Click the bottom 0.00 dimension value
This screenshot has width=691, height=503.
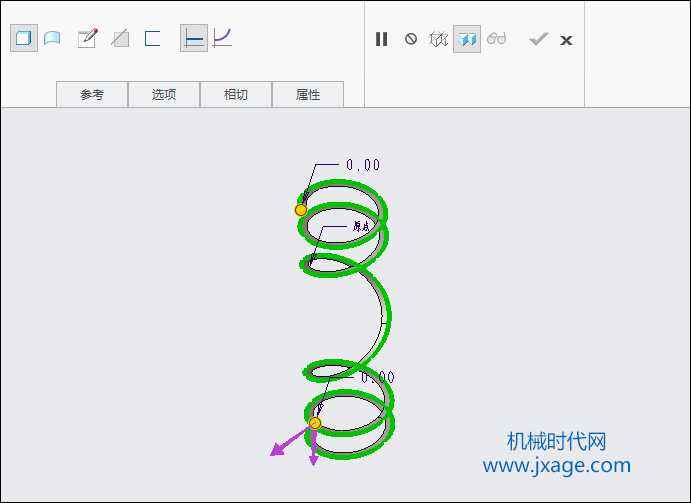coord(378,377)
